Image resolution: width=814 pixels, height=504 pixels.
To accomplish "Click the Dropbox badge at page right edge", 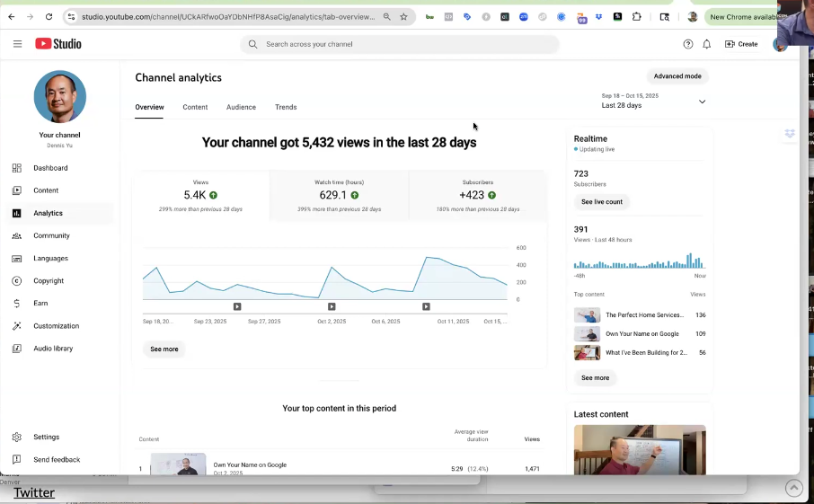I will point(790,133).
